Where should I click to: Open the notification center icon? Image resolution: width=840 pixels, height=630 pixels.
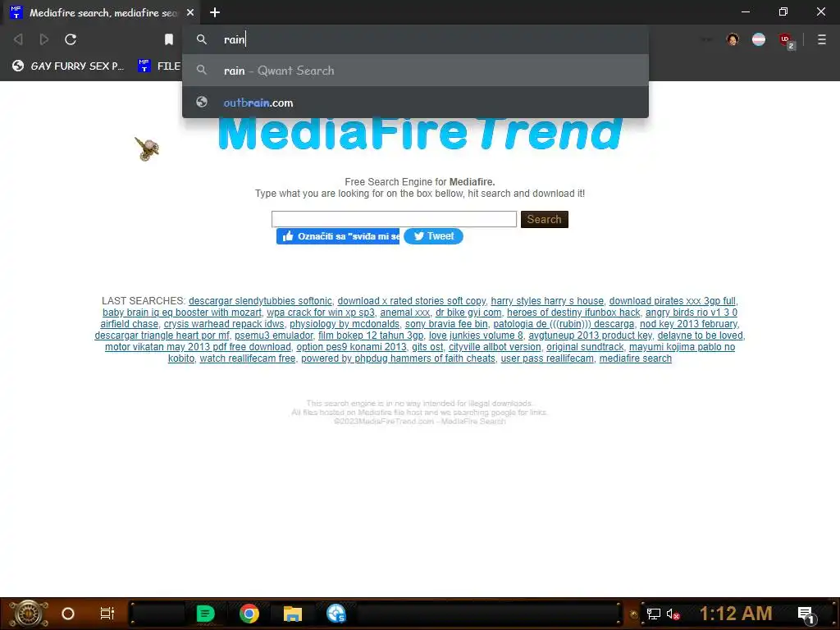[806, 615]
